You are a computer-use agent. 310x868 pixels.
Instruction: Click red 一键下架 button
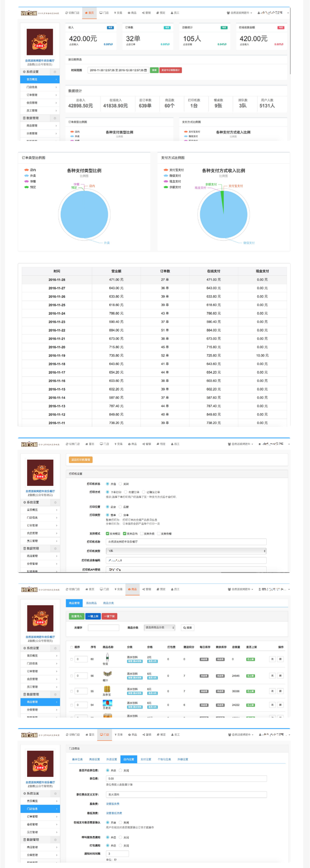(109, 616)
